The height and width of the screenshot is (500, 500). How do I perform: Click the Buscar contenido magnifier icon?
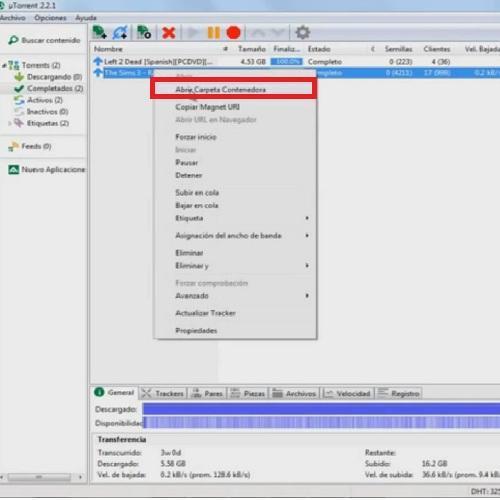[x=13, y=40]
